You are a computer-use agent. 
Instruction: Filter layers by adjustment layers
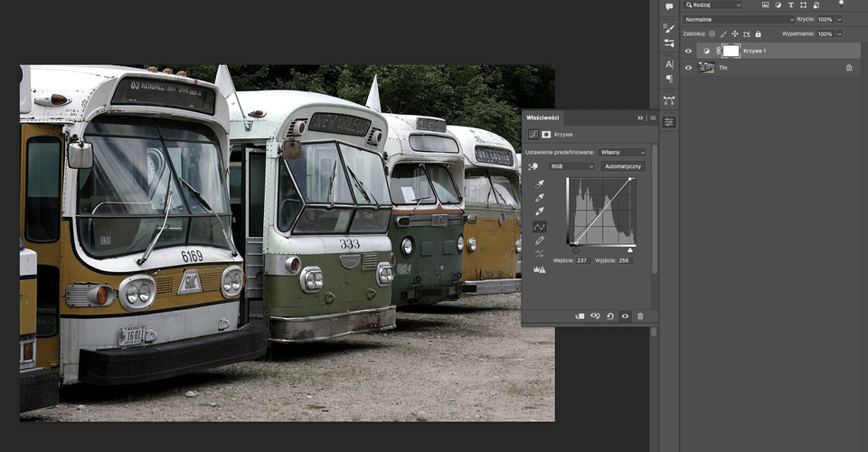(x=778, y=5)
